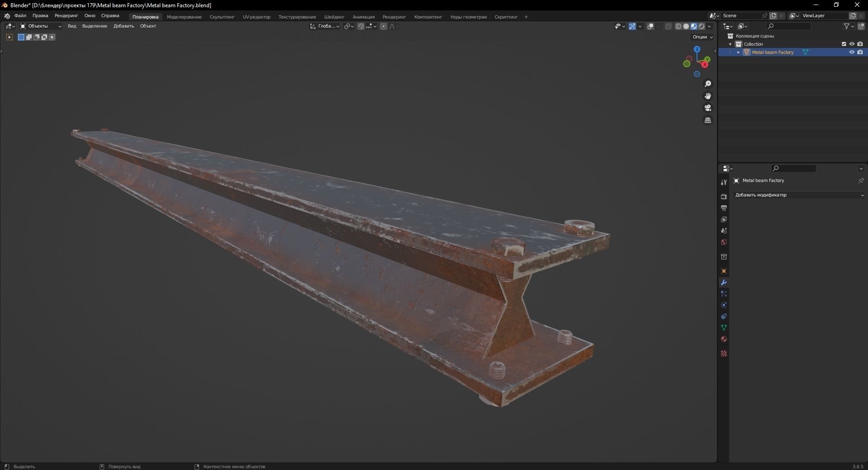Toggle snapping magnet icon in viewport header
The width and height of the screenshot is (868, 470).
[360, 26]
